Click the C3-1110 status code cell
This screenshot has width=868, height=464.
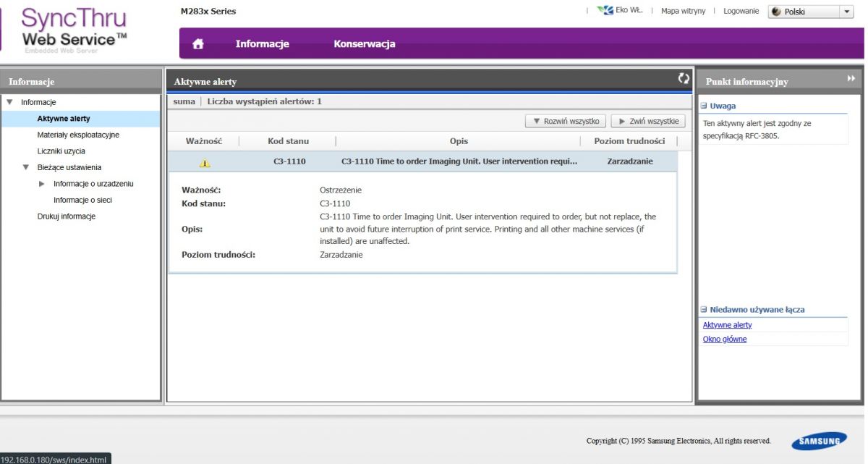(x=289, y=161)
